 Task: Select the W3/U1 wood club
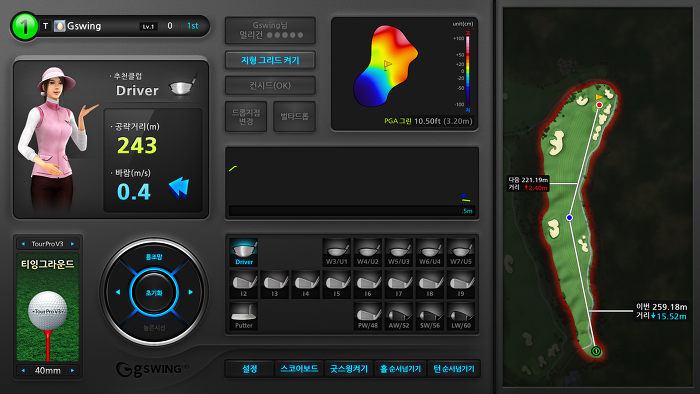pos(337,252)
